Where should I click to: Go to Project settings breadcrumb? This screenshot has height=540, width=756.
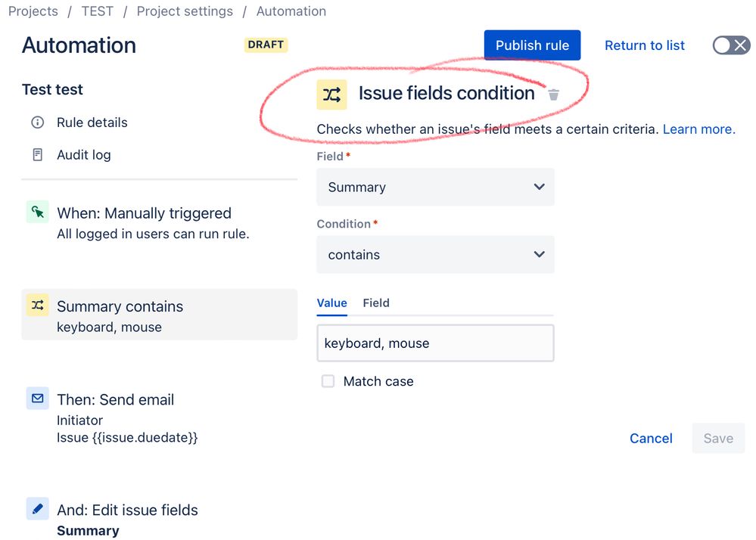point(185,11)
